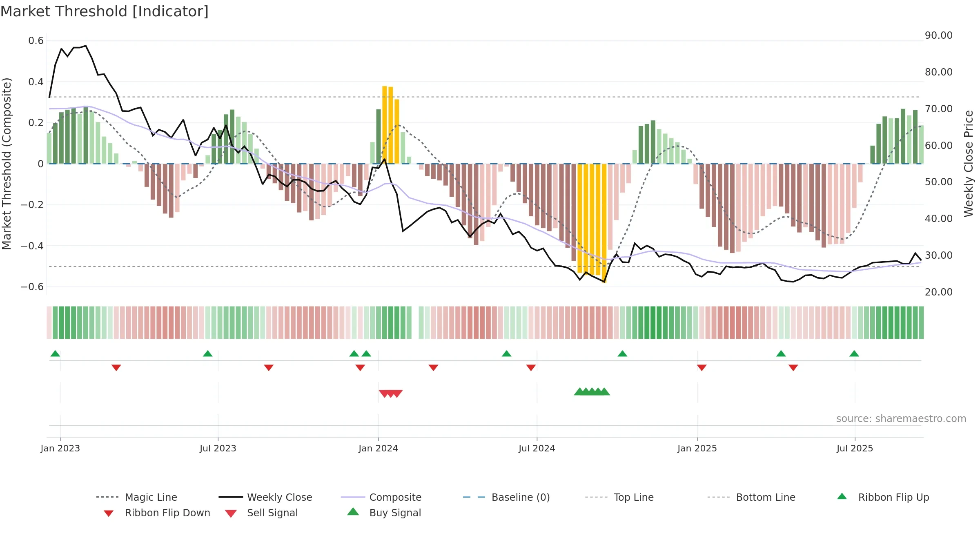
Task: Click the ribbon flip down marker just before Jul 2024
Action: (x=531, y=368)
